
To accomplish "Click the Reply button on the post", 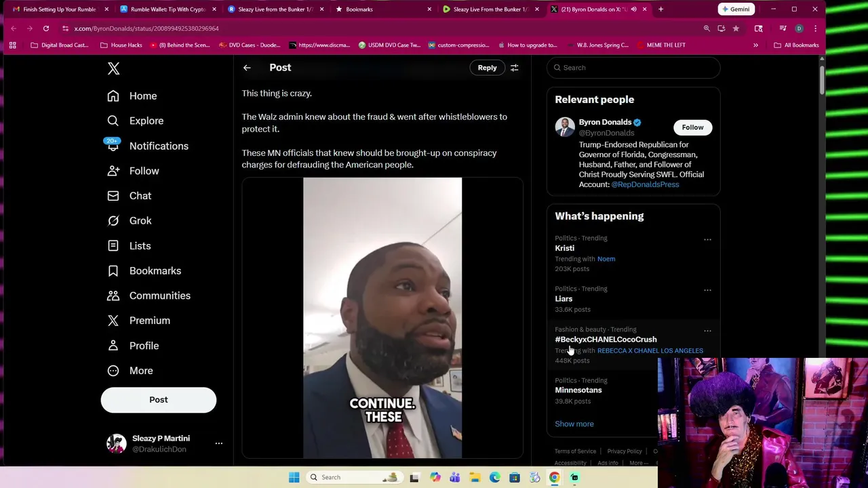I will coord(487,68).
